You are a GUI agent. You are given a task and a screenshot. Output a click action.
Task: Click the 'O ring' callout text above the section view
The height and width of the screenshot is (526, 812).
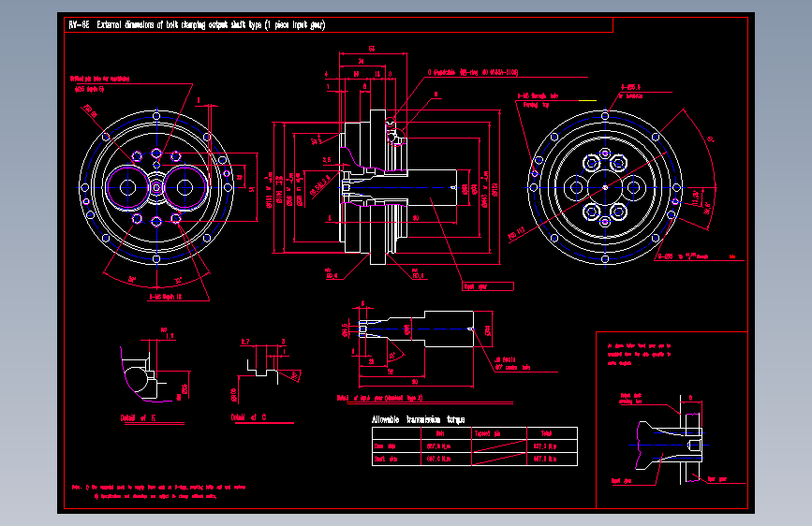(x=472, y=72)
